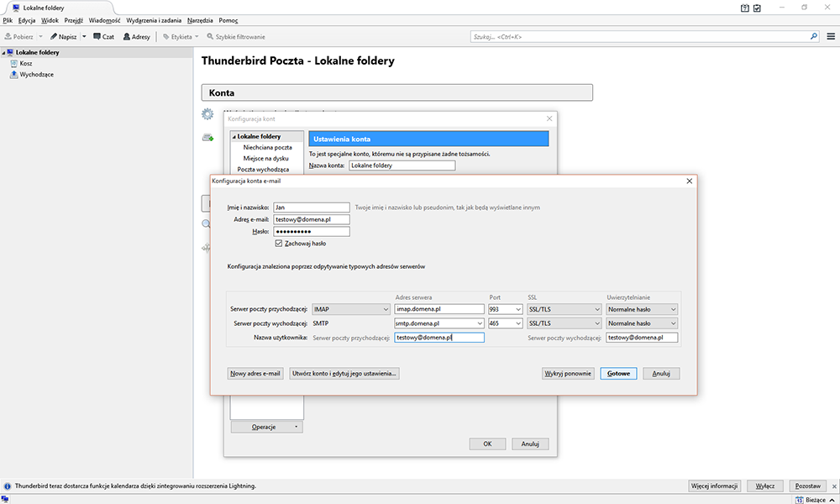Open the Przejdź menu

[73, 20]
